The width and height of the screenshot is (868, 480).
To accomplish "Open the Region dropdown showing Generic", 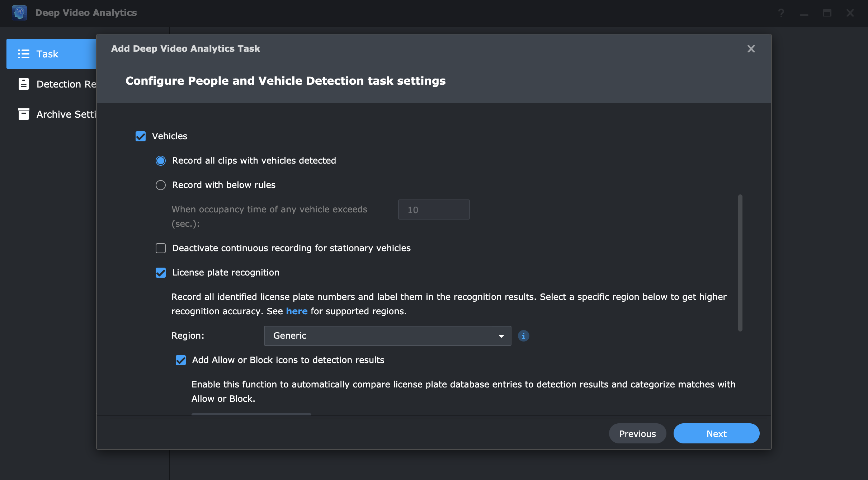I will coord(388,336).
